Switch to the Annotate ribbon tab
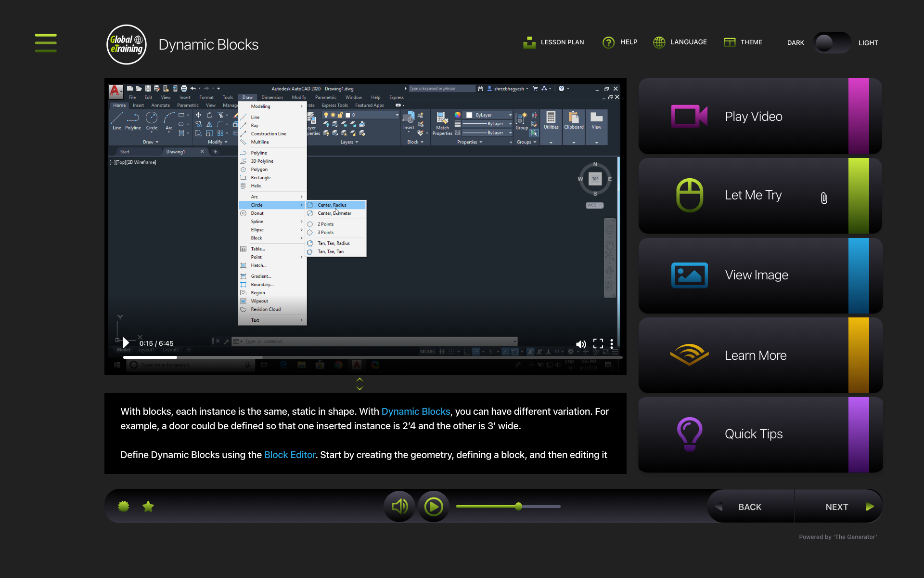 [x=160, y=105]
